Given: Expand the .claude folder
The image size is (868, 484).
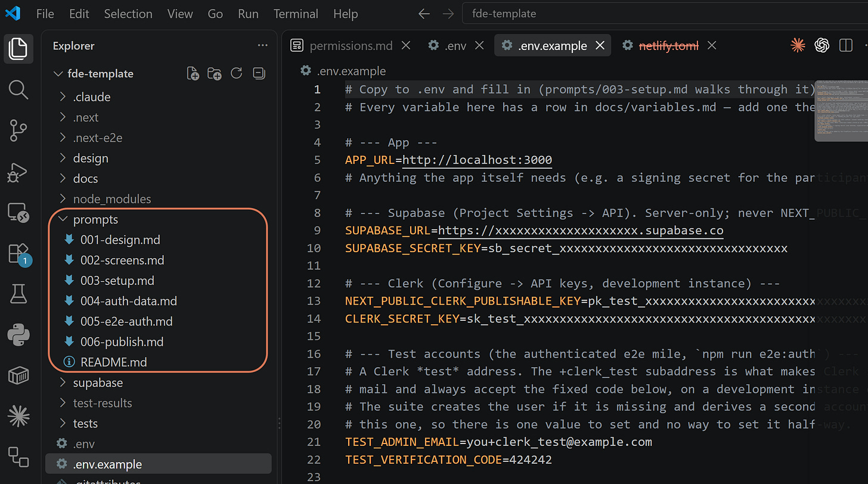Looking at the screenshot, I should 63,97.
